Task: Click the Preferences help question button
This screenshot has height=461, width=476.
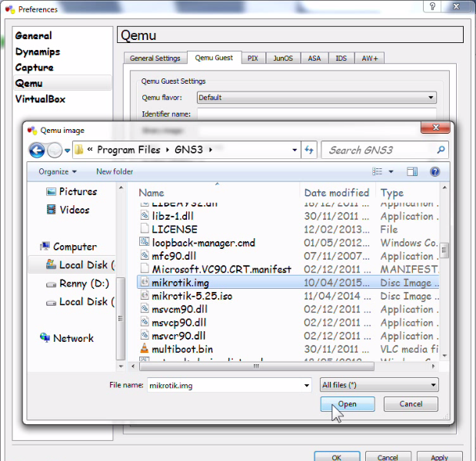Action: 432,6
